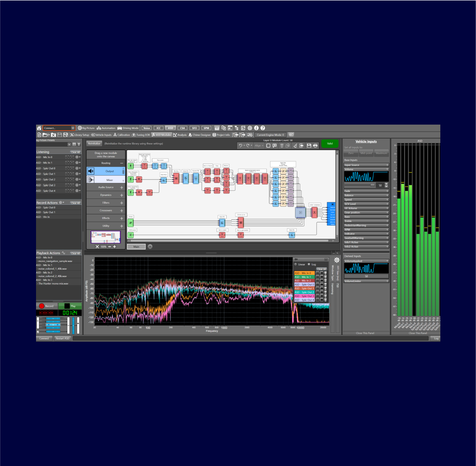
Task: Open the Calibration tab
Action: (x=122, y=135)
